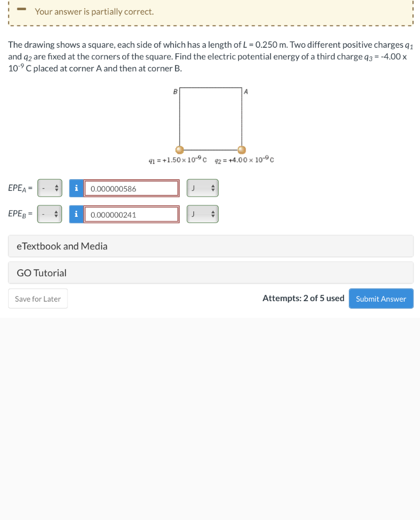420x520 pixels.
Task: Open the units dropdown for EPE_B
Action: 202,214
